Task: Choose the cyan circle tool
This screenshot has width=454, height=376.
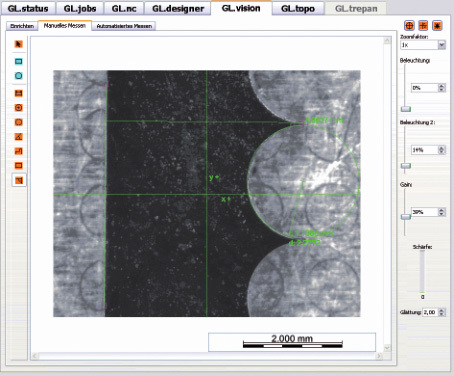Action: 19,76
